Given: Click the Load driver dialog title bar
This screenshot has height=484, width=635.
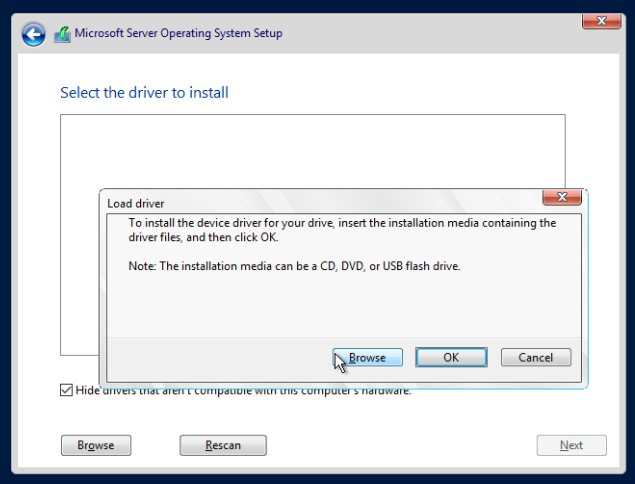Looking at the screenshot, I should 300,203.
